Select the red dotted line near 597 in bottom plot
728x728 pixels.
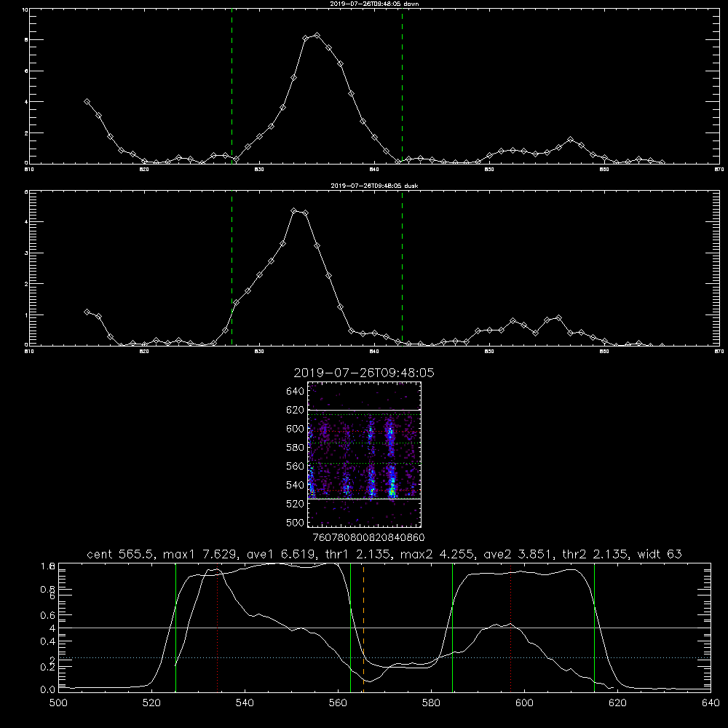511,627
